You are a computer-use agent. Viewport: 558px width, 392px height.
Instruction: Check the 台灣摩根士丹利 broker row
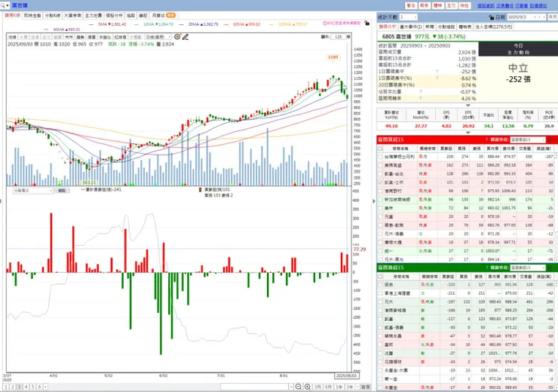coord(381,157)
